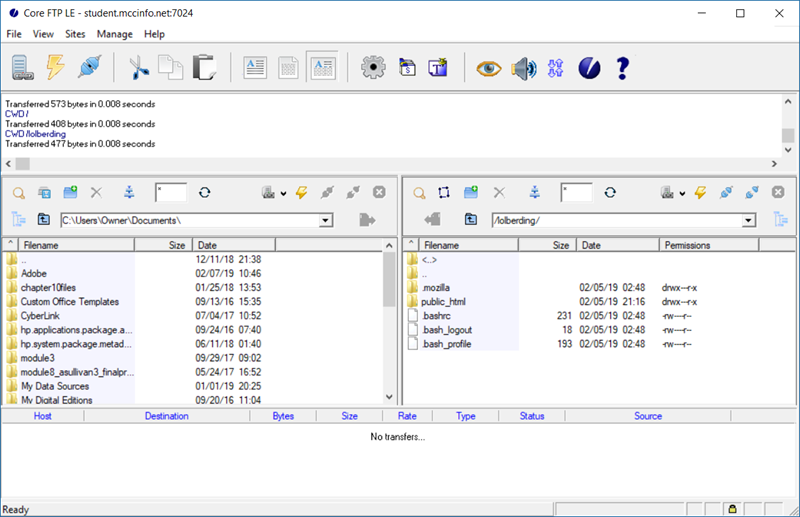
Task: Expand the remote path /lolberding/ dropdown
Action: 748,220
